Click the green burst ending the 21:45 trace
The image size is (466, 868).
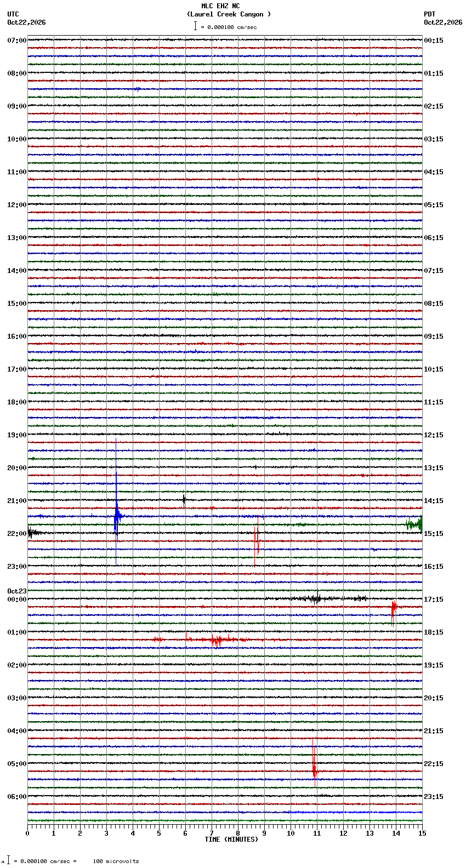414,524
